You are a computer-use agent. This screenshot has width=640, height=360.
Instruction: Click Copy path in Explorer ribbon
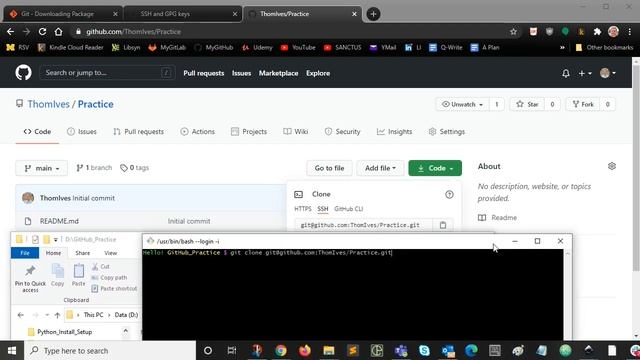coord(109,278)
